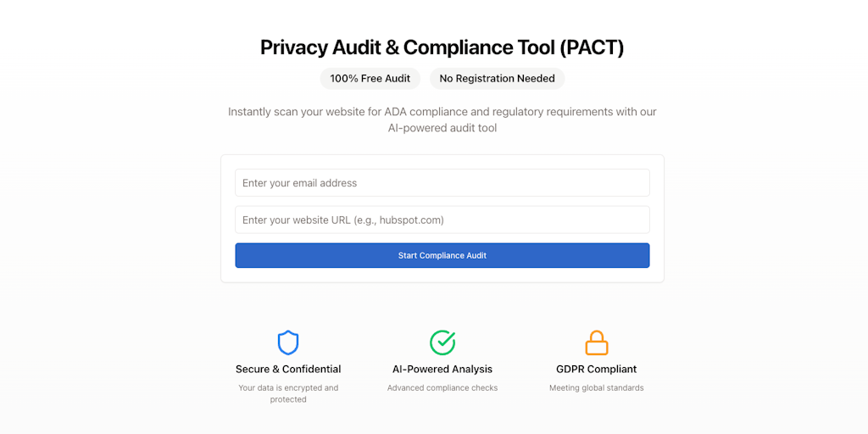Viewport: 868px width, 434px height.
Task: Click the blue shield icon
Action: pos(288,342)
